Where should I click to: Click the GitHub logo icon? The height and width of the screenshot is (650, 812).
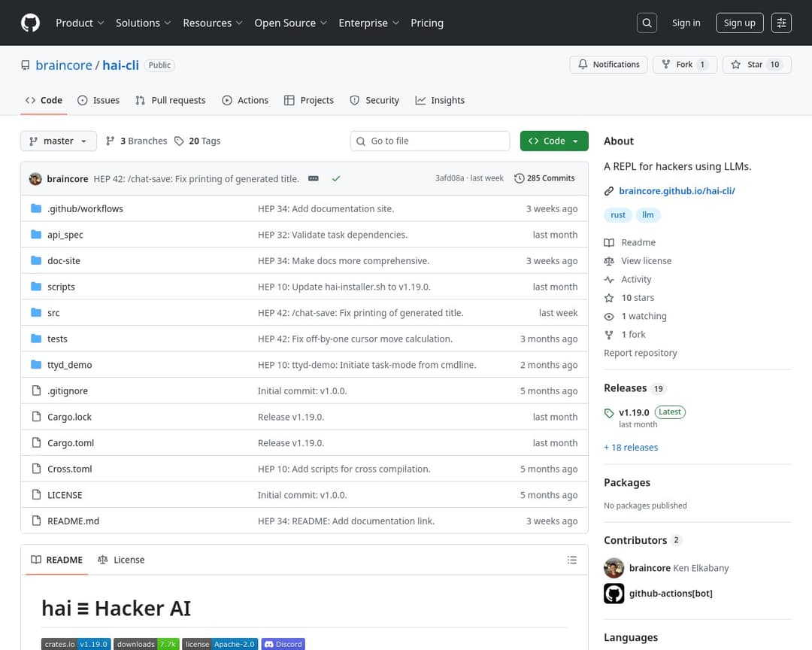tap(30, 23)
